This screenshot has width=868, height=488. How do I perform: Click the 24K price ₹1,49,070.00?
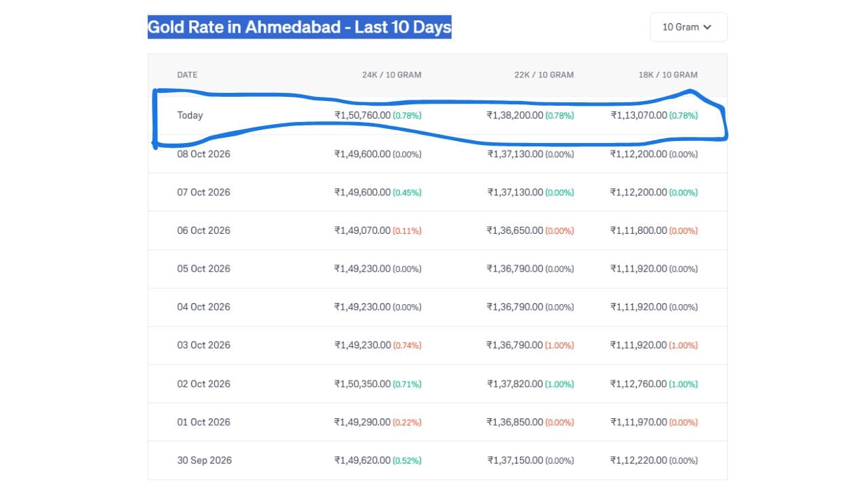click(x=362, y=230)
